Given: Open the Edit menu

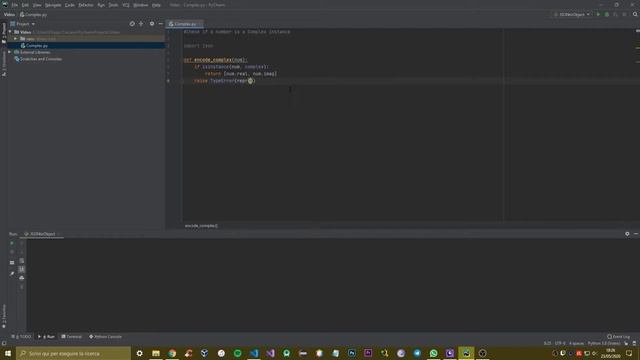Looking at the screenshot, I should pos(25,5).
